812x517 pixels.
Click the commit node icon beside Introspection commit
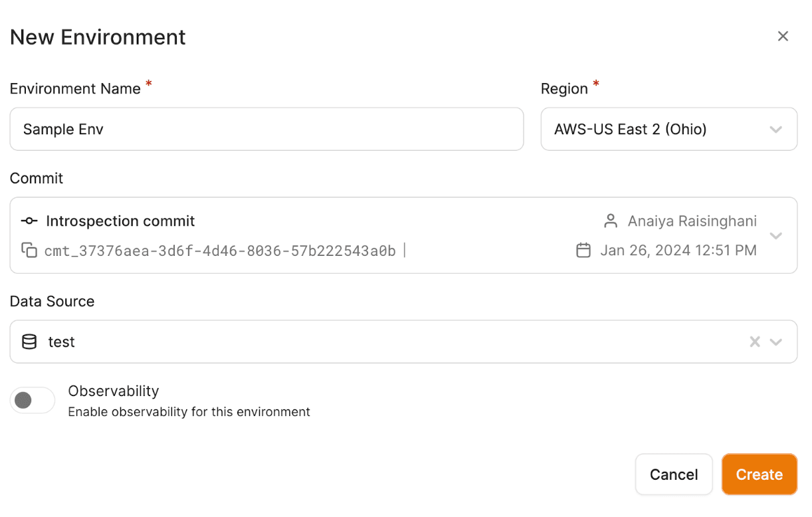click(x=29, y=221)
